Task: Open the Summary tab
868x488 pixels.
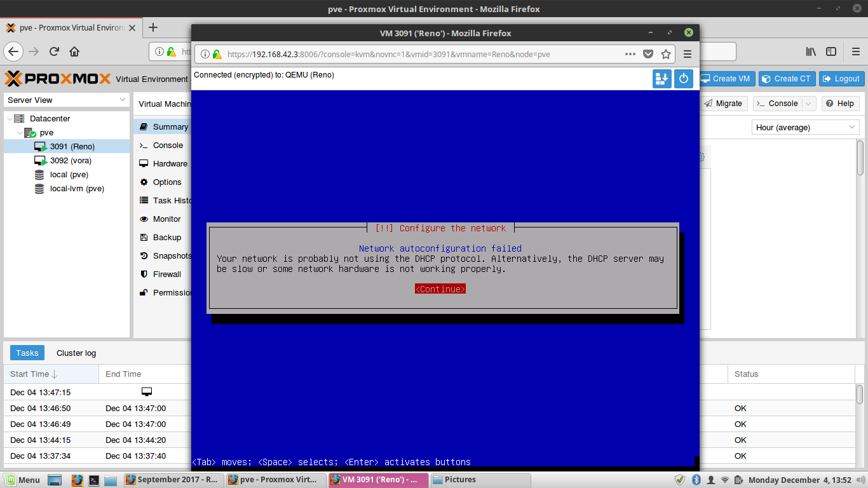Action: (x=163, y=127)
